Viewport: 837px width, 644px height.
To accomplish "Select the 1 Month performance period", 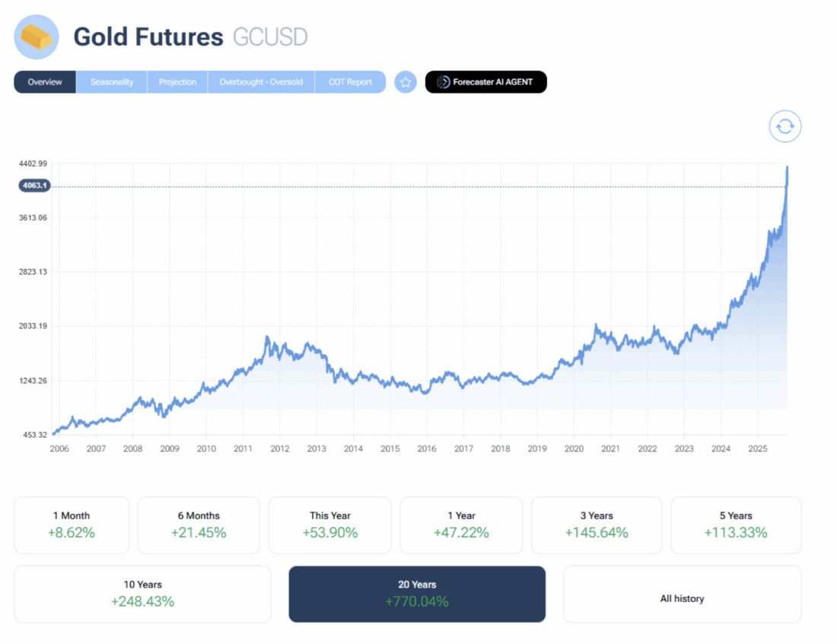I will [x=72, y=525].
